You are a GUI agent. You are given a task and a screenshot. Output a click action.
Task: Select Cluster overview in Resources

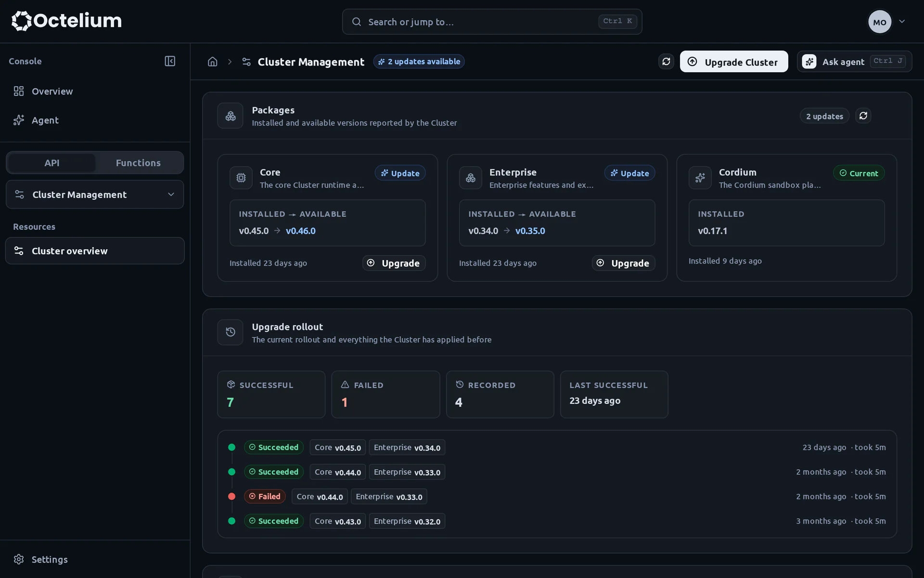[x=95, y=250]
